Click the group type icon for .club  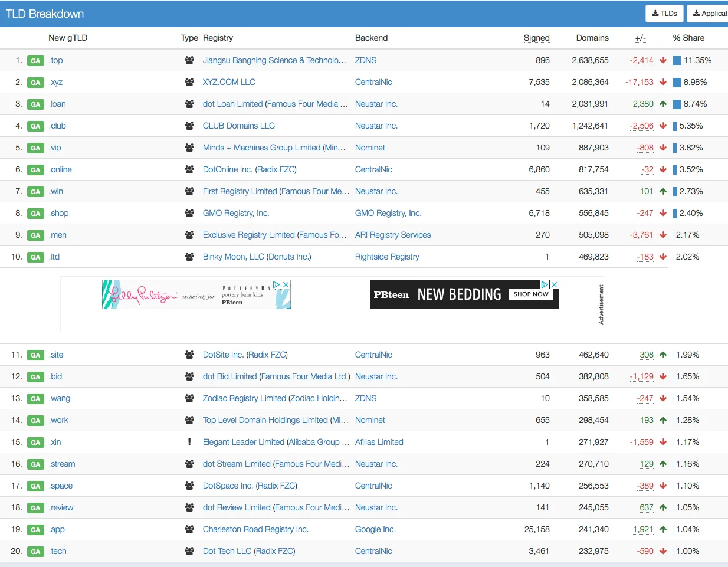click(189, 126)
